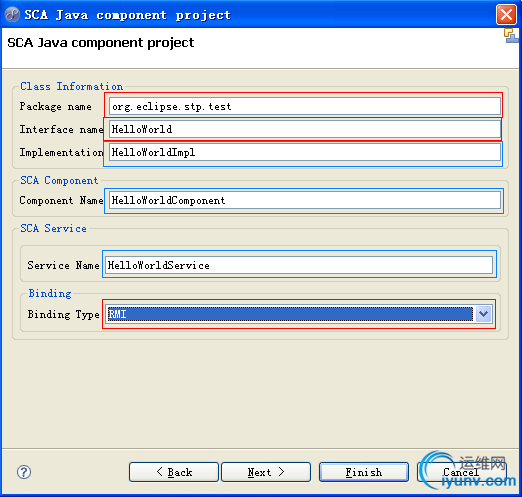
Task: Click the Component Name field
Action: [305, 200]
